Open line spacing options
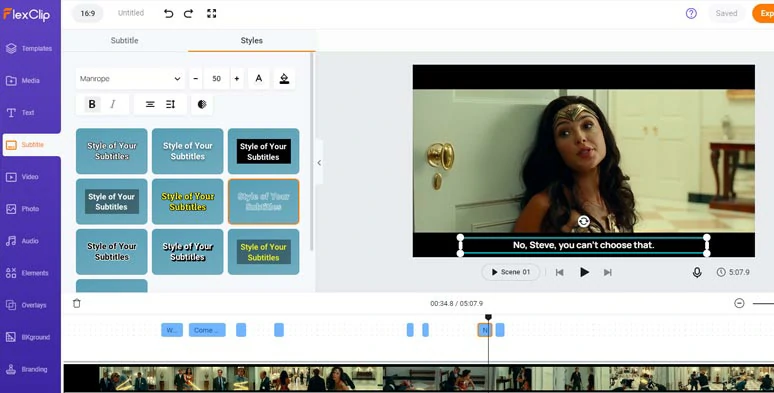 tap(170, 104)
